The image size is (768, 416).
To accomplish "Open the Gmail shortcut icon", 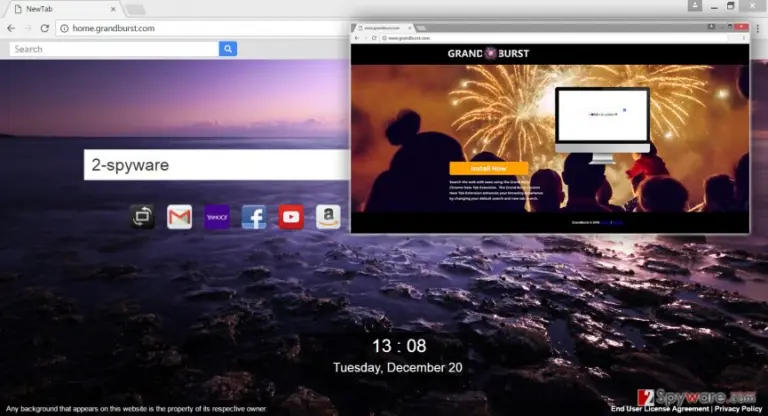I will 179,217.
